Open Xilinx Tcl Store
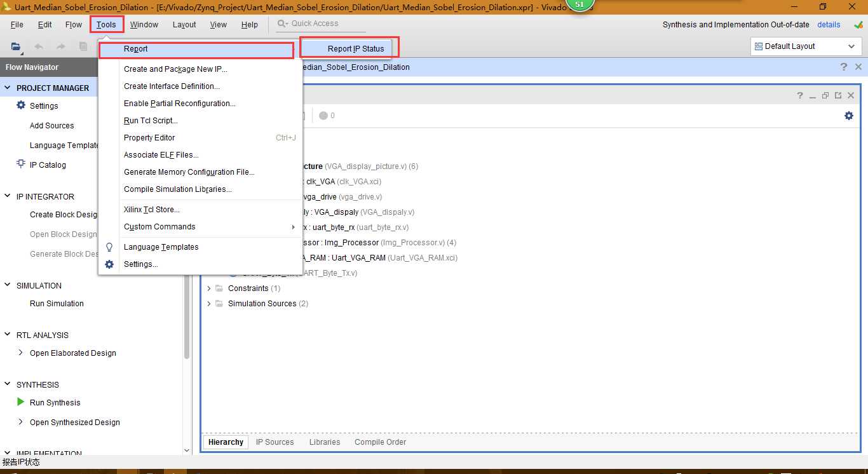This screenshot has height=474, width=868. click(x=200, y=210)
